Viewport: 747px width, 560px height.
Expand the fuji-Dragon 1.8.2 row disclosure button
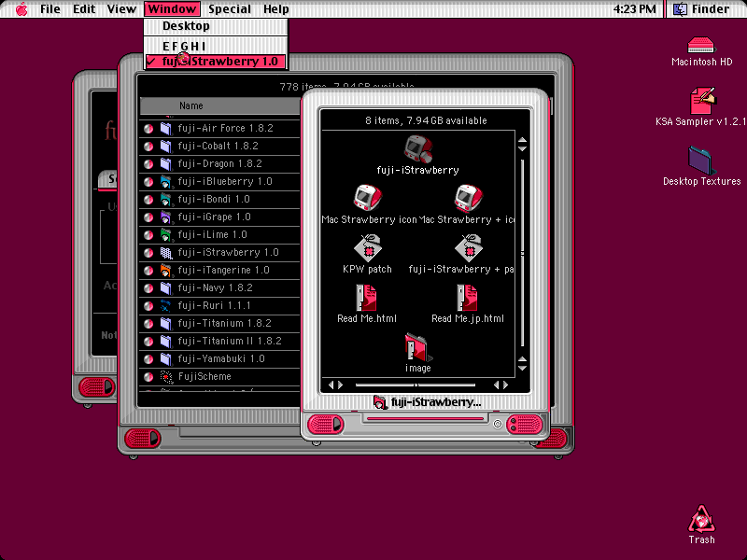[148, 164]
